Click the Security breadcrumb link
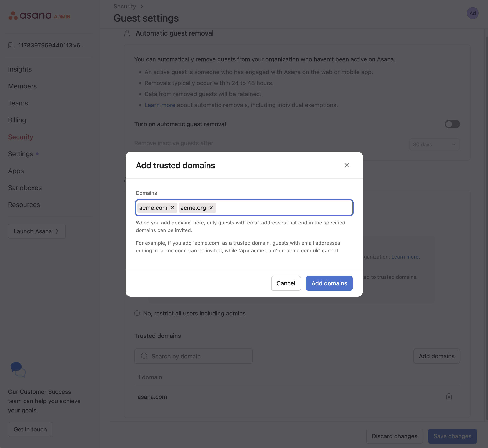The width and height of the screenshot is (488, 448). coord(125,7)
